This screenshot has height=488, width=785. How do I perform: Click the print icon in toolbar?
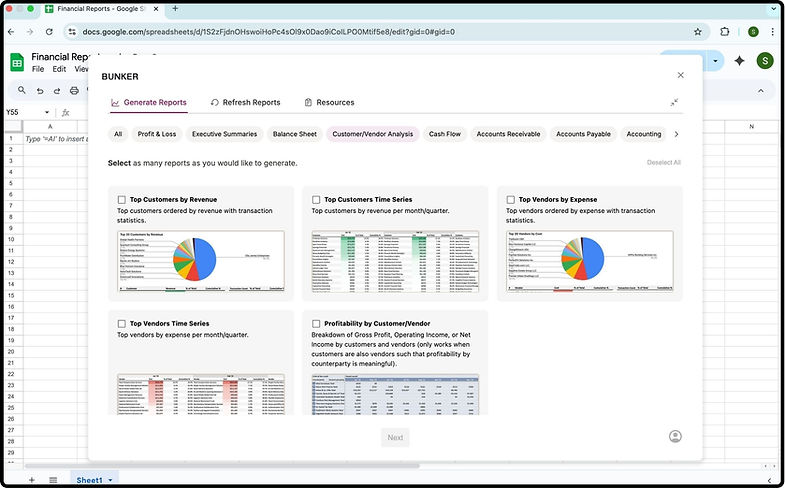pyautogui.click(x=74, y=91)
